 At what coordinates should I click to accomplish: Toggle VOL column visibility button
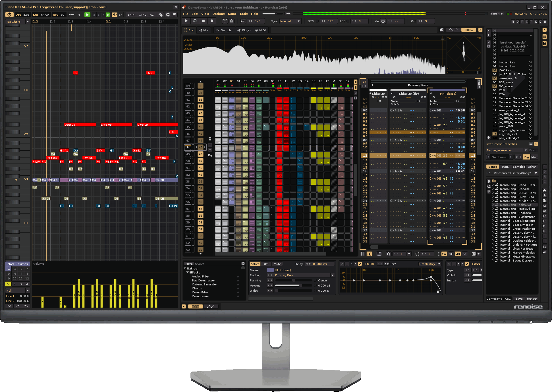(x=444, y=254)
